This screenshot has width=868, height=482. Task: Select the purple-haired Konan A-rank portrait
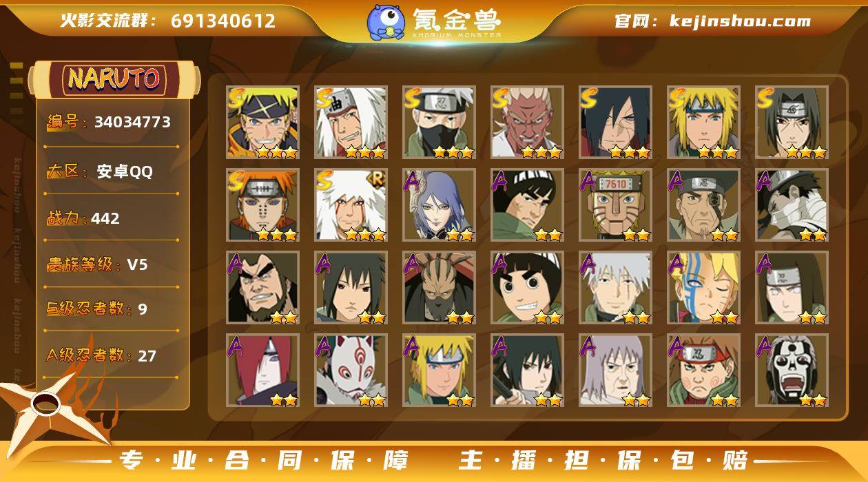(439, 205)
